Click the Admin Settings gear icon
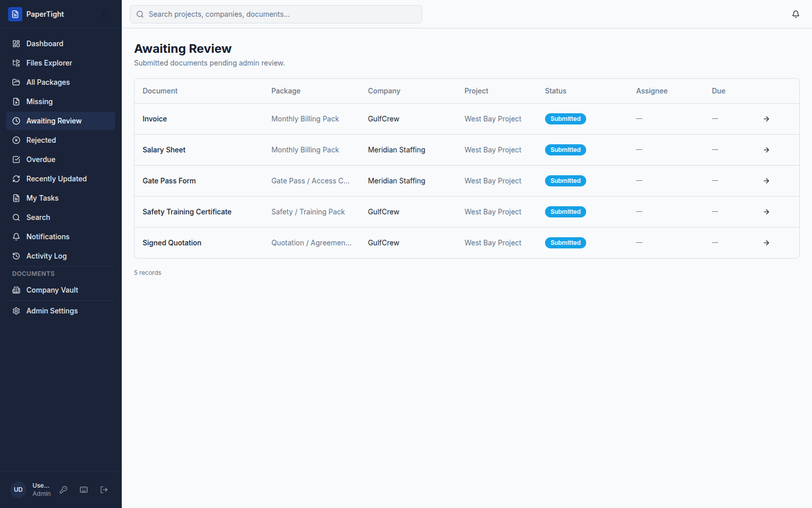The image size is (812, 508). (x=16, y=311)
